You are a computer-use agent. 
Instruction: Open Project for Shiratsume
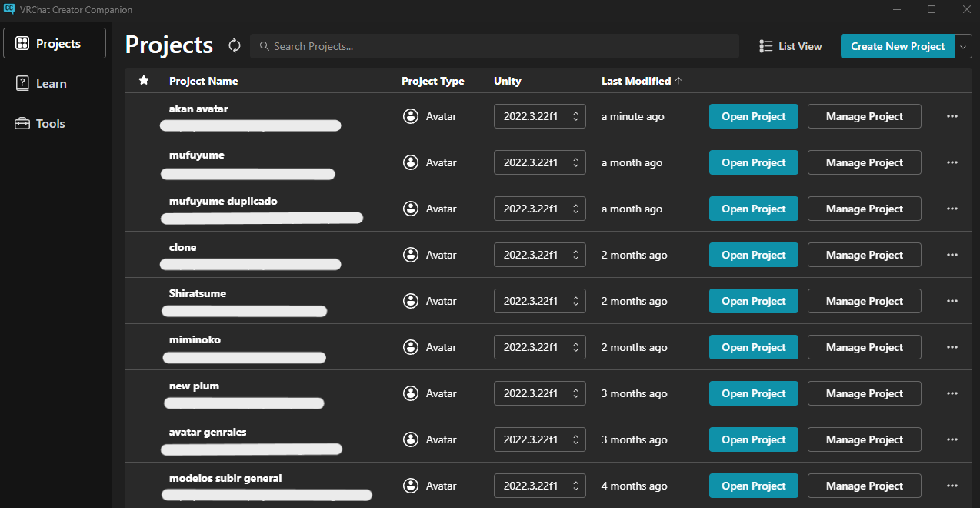(x=754, y=301)
